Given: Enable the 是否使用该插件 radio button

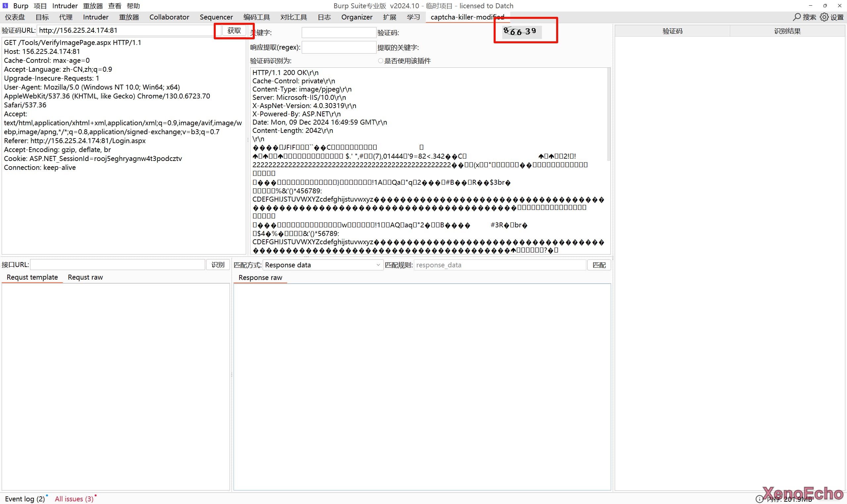Looking at the screenshot, I should pyautogui.click(x=381, y=61).
